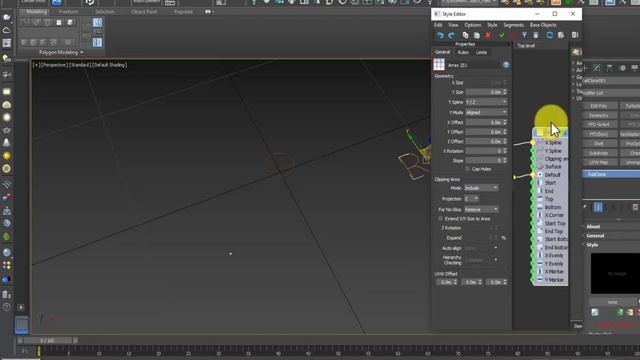Open the Projection dropdown
The width and height of the screenshot is (640, 360).
(471, 199)
